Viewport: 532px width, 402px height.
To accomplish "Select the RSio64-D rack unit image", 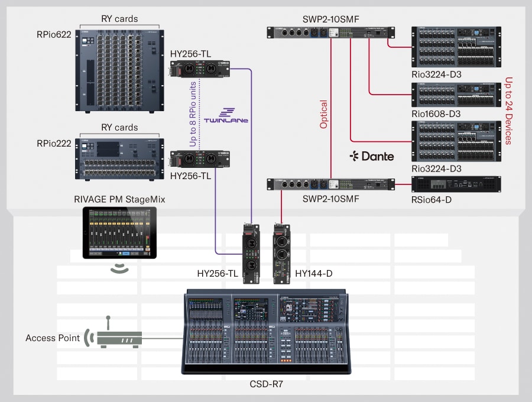I will (455, 184).
